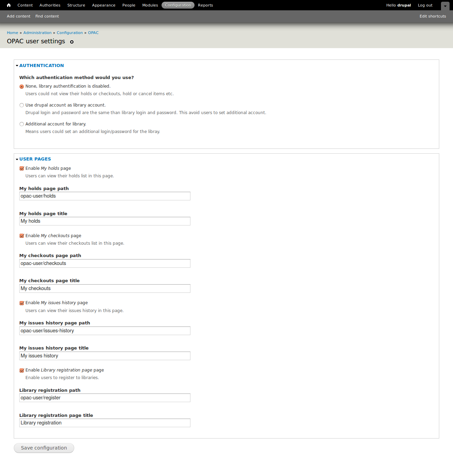The height and width of the screenshot is (476, 453).
Task: Open the Reports menu
Action: 206,5
